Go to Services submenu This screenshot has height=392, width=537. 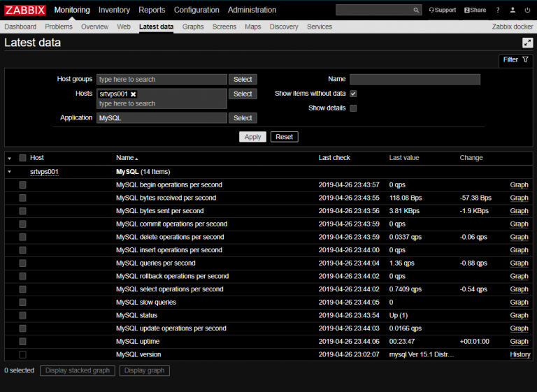point(320,27)
